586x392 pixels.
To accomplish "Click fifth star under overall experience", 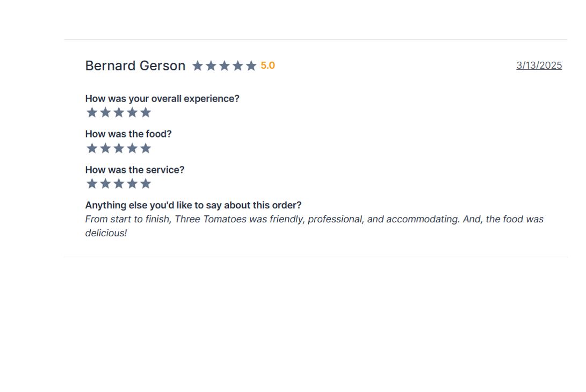I will point(146,112).
